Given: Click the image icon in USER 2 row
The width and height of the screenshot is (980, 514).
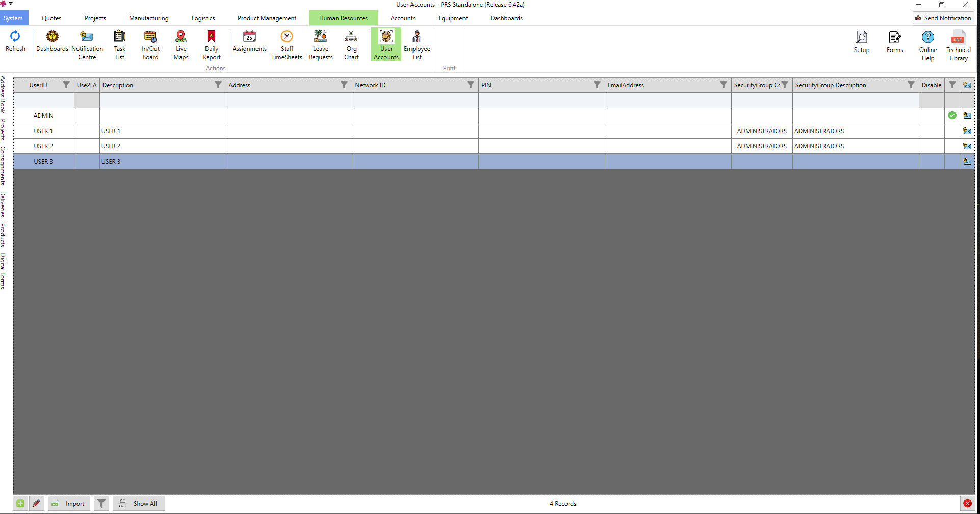Looking at the screenshot, I should (967, 146).
